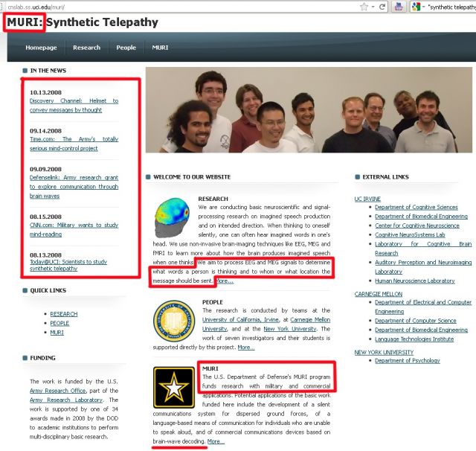Open UC Irvine Department of Biomedical Engineering link
The height and width of the screenshot is (451, 476).
click(421, 217)
